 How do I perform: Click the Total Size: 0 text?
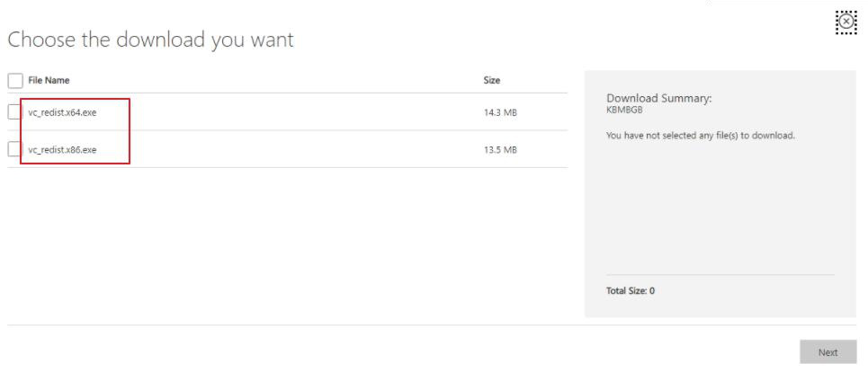631,291
